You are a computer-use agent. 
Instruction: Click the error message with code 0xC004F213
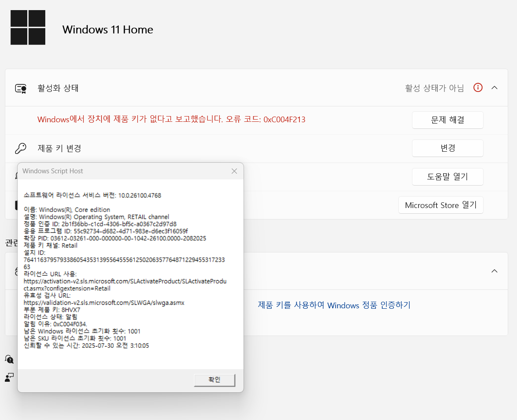pyautogui.click(x=171, y=120)
